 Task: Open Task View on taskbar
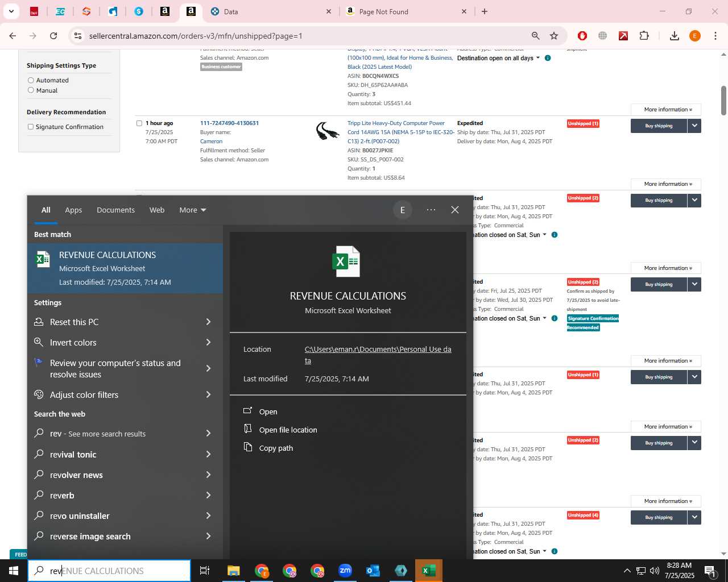coord(205,571)
